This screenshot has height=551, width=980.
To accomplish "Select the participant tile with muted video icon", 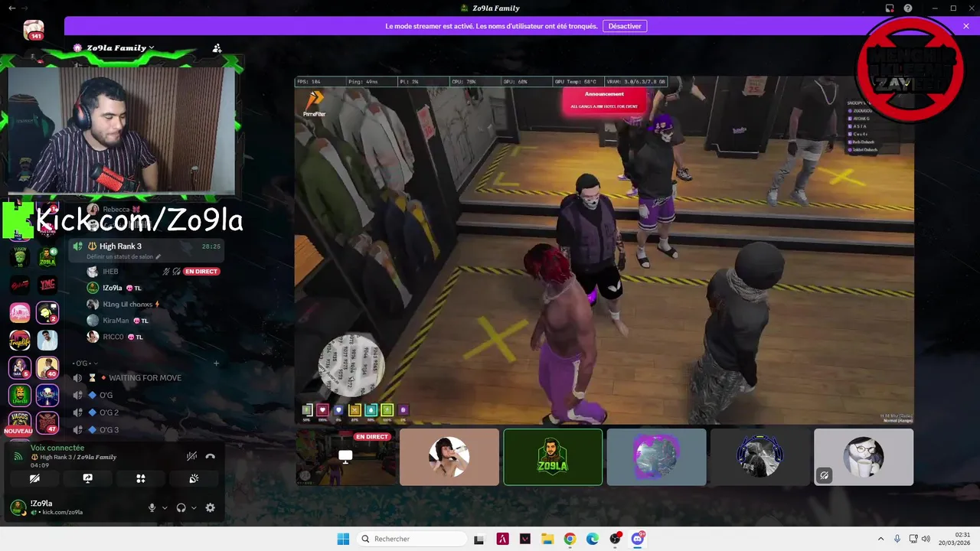I will (x=864, y=457).
